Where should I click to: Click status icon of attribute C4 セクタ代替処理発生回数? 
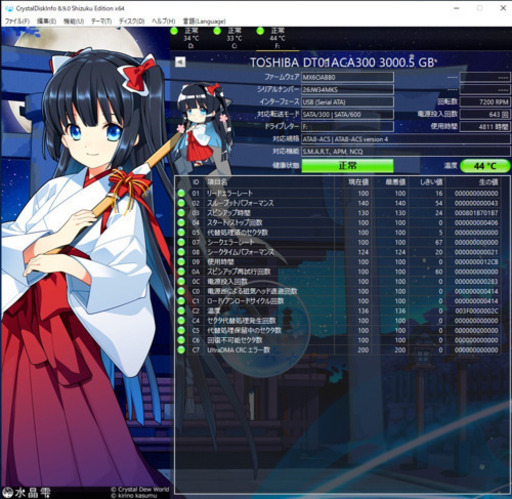click(x=181, y=321)
